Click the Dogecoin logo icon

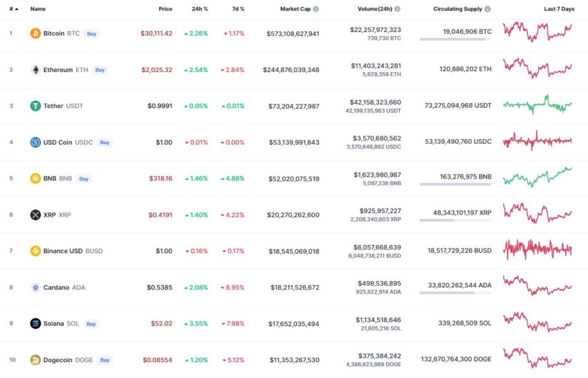tap(35, 360)
